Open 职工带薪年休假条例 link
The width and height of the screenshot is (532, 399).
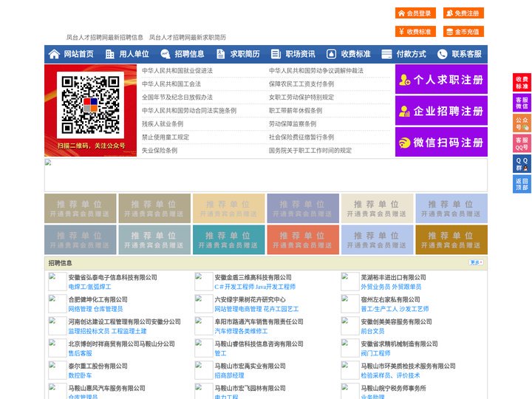(x=296, y=110)
